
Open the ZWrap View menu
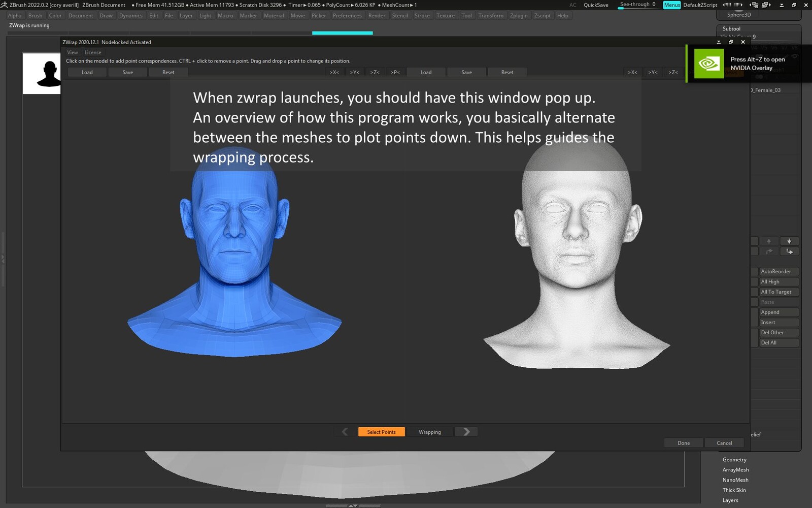click(73, 52)
